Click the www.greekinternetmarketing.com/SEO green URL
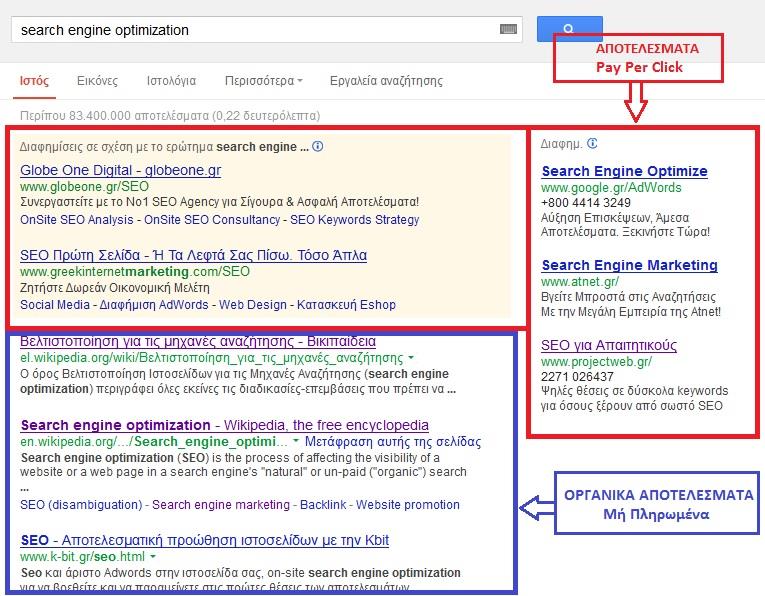765x596 pixels. [135, 272]
